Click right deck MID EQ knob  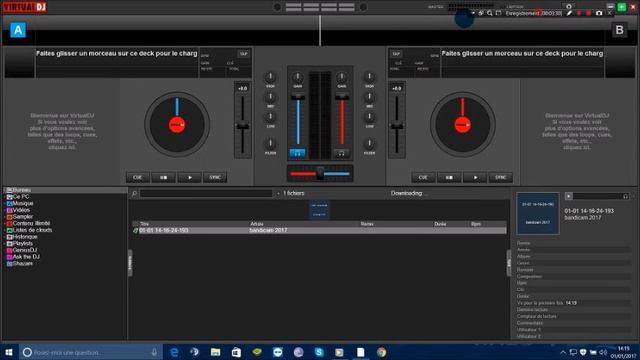pos(369,97)
